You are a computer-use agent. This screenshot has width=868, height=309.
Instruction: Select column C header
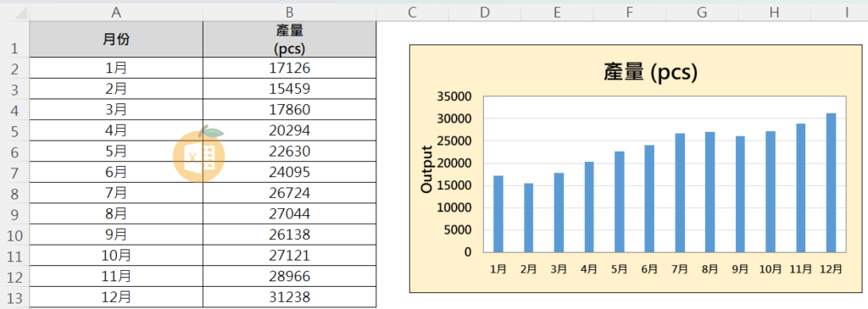click(412, 12)
